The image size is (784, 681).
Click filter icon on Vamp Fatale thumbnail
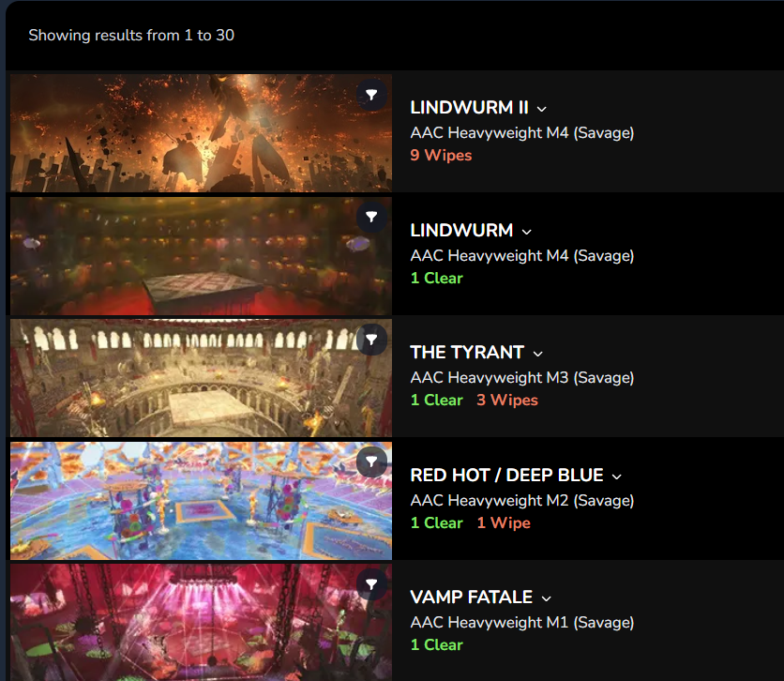[371, 583]
